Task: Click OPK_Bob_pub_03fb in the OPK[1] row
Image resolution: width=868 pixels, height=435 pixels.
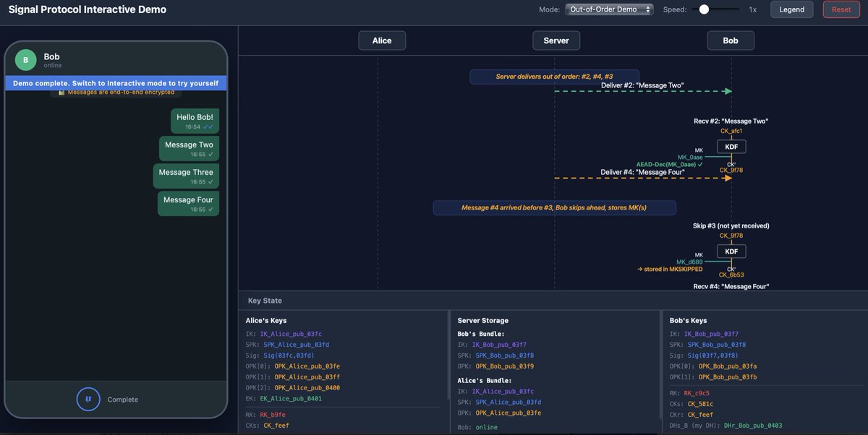Action: (x=728, y=377)
